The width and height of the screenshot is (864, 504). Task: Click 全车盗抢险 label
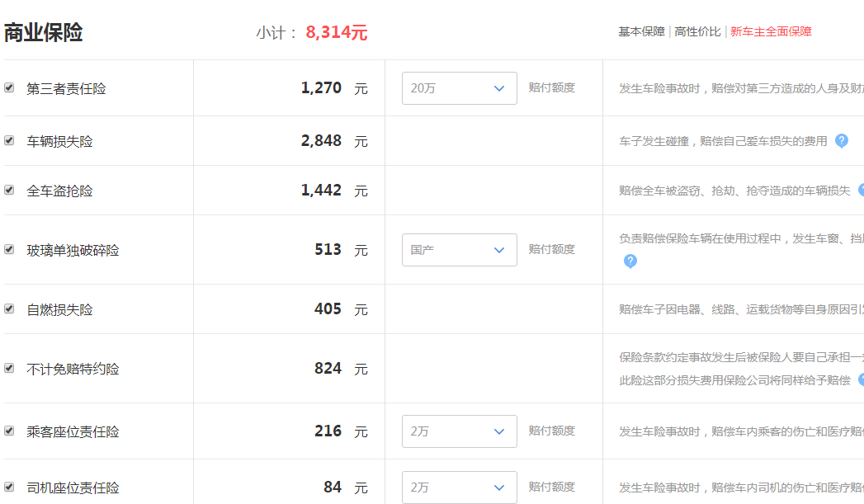(59, 191)
